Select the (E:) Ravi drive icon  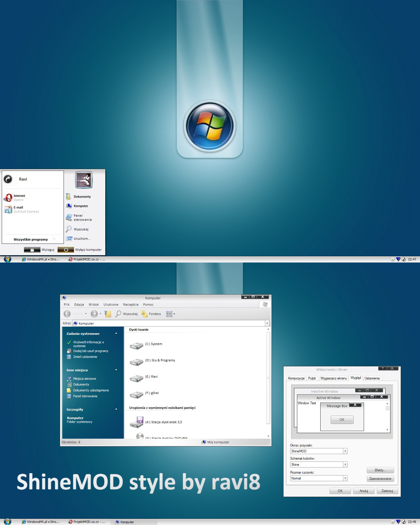click(136, 378)
